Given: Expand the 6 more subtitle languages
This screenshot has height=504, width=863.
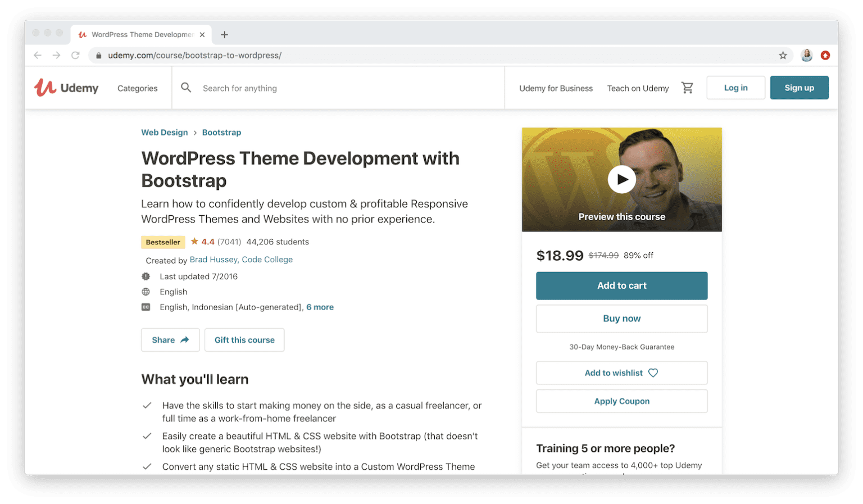Looking at the screenshot, I should pyautogui.click(x=320, y=307).
